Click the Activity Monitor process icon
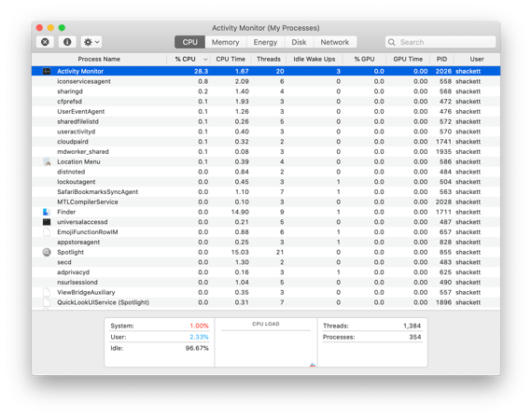The height and width of the screenshot is (417, 532). (x=47, y=71)
